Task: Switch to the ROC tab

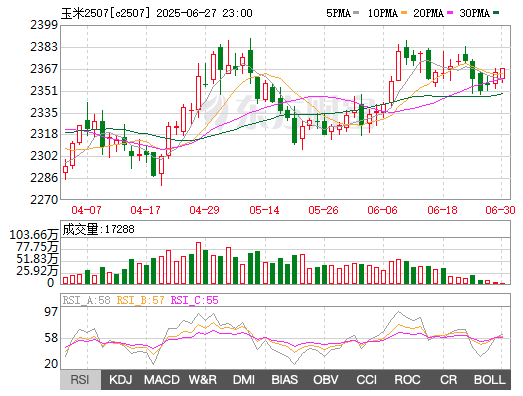Action: (407, 380)
